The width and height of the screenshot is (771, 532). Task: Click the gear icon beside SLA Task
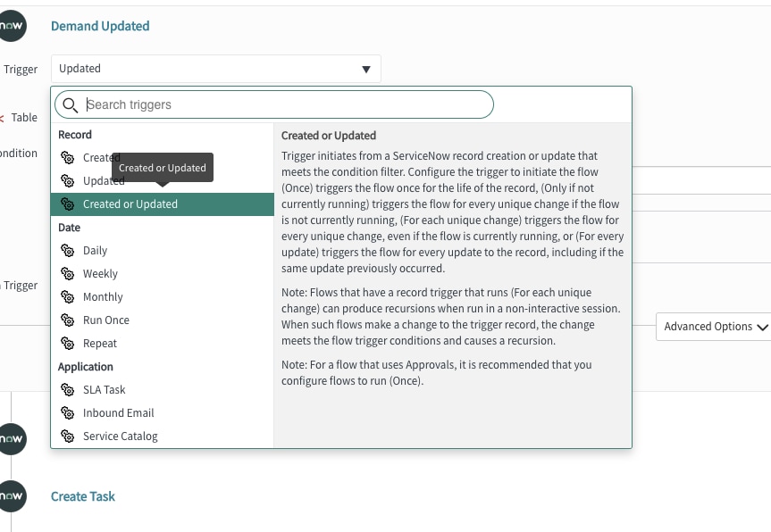pyautogui.click(x=67, y=389)
